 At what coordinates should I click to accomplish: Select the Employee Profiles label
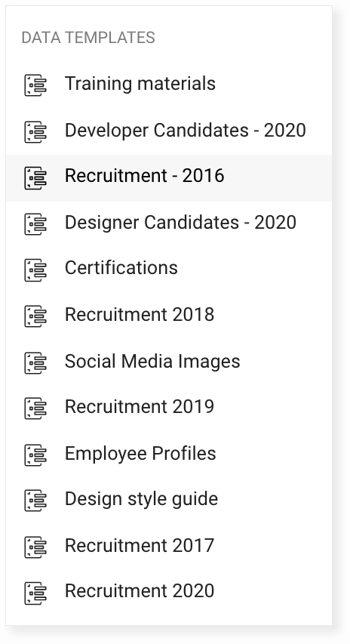[x=140, y=454]
